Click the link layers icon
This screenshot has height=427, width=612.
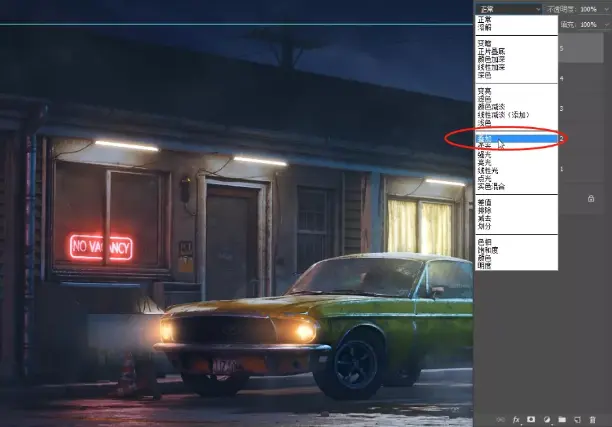click(501, 420)
